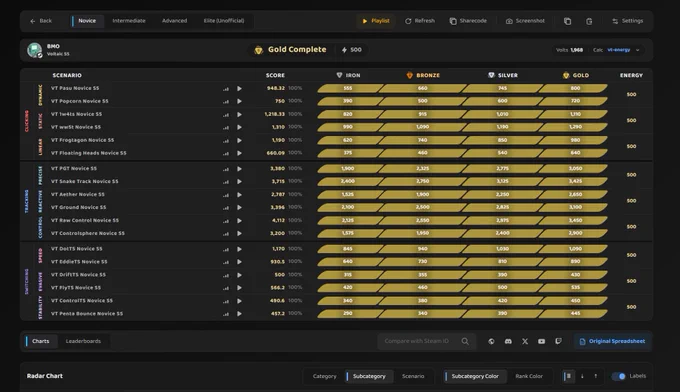Play the VT Controlsphere Novice S5 scenario

[x=239, y=234]
